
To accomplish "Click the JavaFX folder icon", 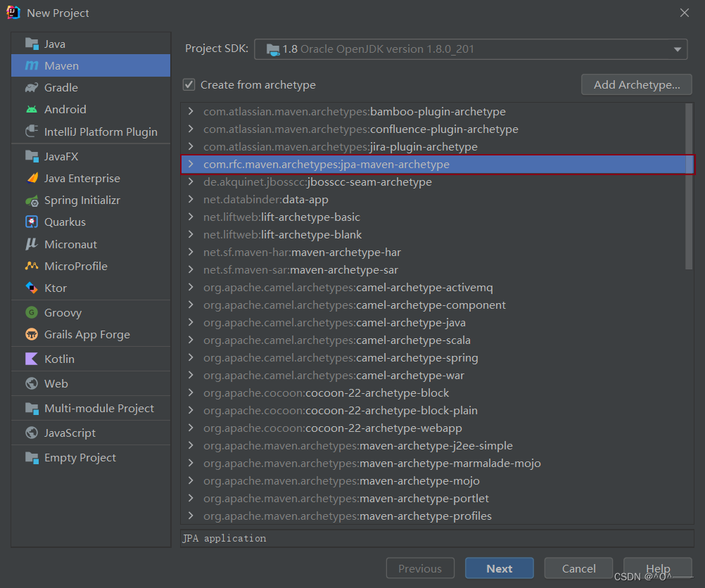I will pyautogui.click(x=32, y=156).
